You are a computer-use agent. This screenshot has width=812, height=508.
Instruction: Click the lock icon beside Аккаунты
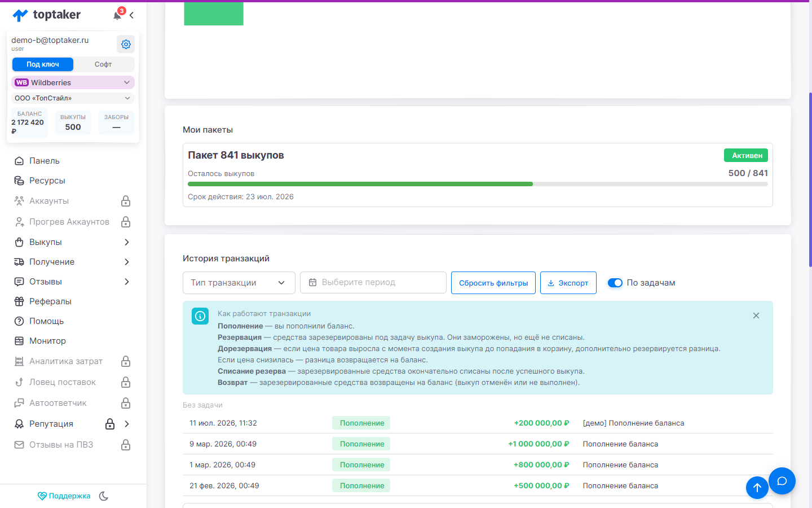pos(126,201)
